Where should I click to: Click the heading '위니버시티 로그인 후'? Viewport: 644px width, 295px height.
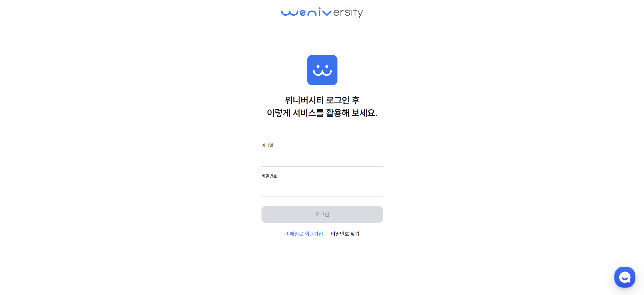322,100
